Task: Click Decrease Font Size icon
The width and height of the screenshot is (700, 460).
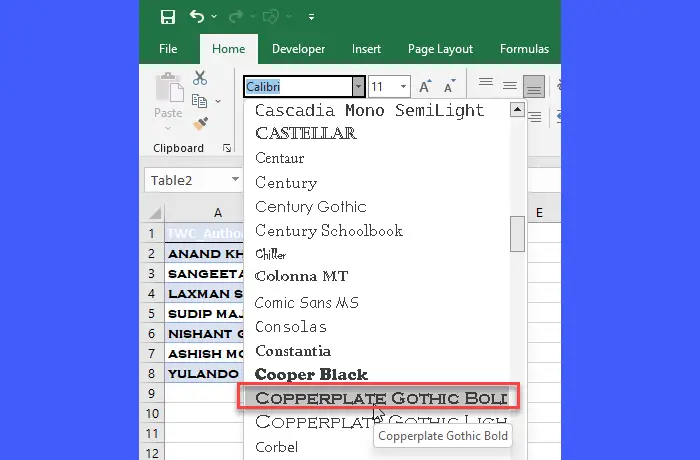Action: [x=449, y=86]
